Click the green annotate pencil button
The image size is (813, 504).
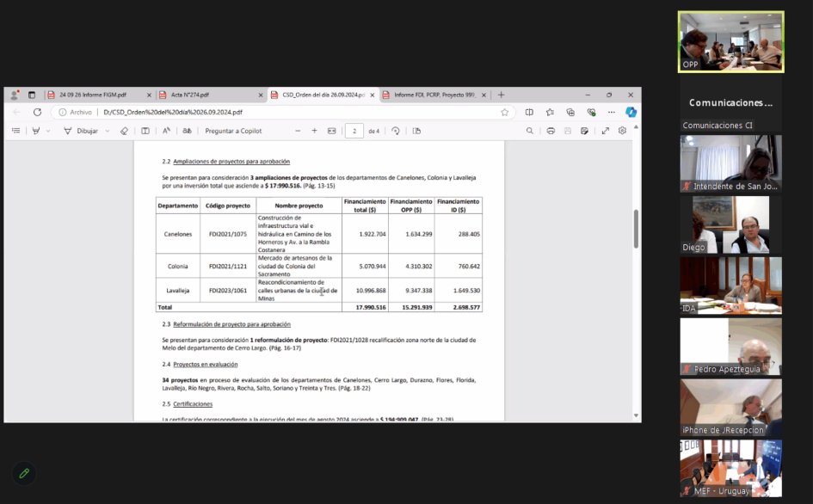[x=24, y=473]
